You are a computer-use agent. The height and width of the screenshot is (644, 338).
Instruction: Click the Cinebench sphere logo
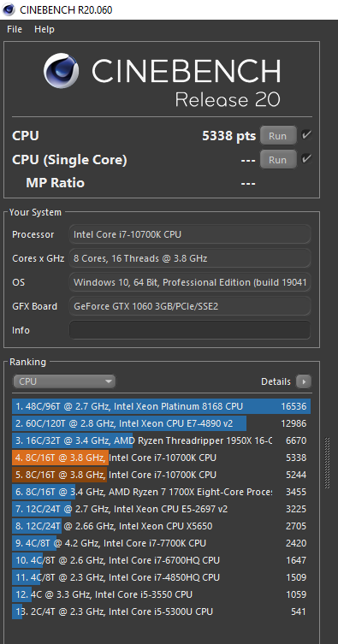(x=62, y=71)
